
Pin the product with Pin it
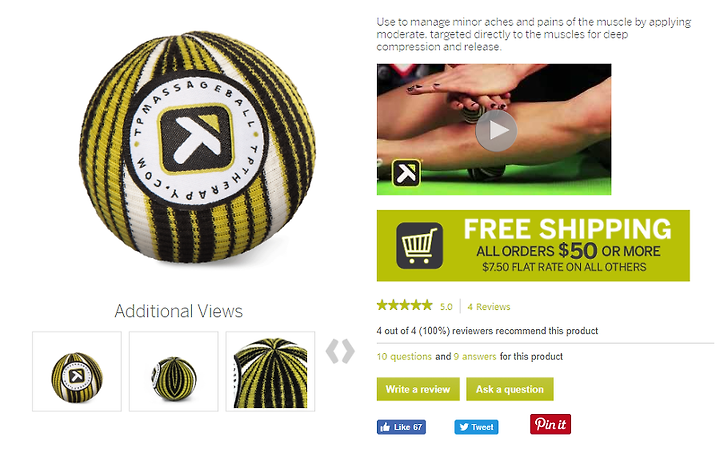550,424
